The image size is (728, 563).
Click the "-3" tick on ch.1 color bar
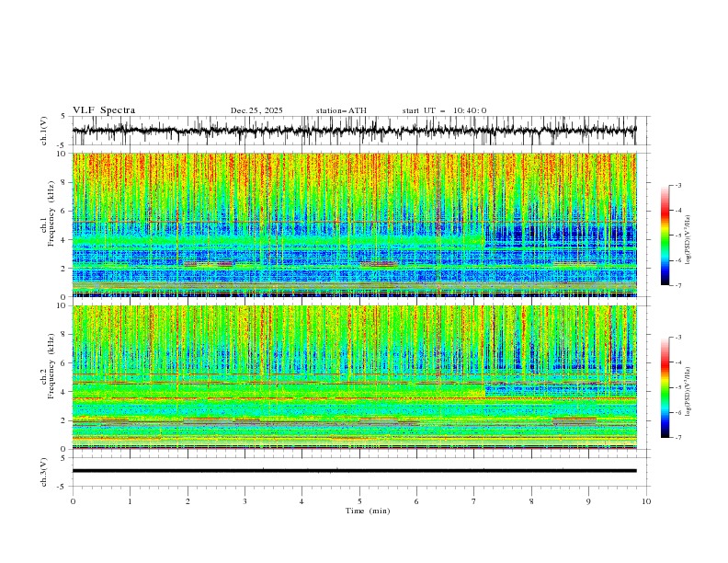coord(678,185)
